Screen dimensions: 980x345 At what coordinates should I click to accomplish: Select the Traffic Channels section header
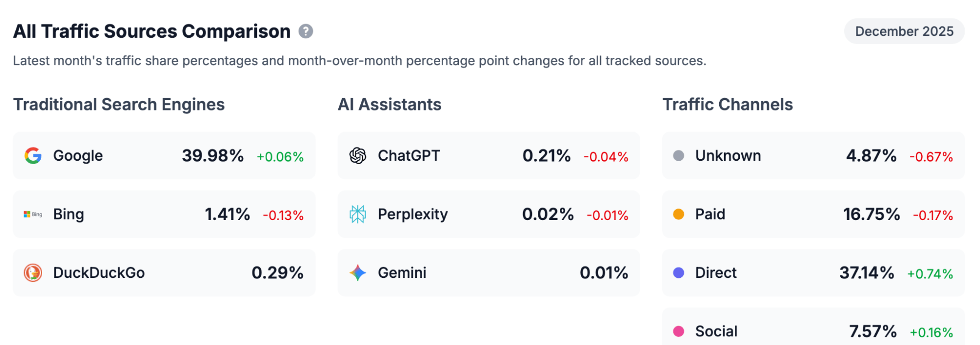(728, 104)
